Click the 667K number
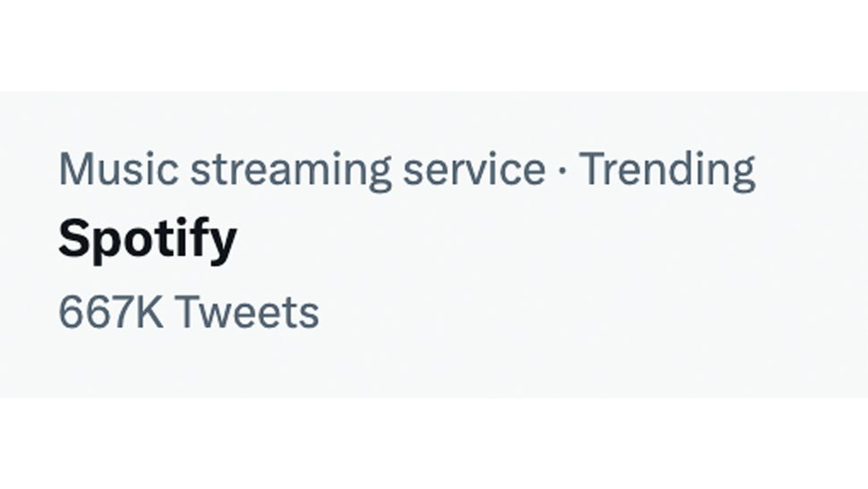Screen dimensions: 868x489 (x=111, y=313)
